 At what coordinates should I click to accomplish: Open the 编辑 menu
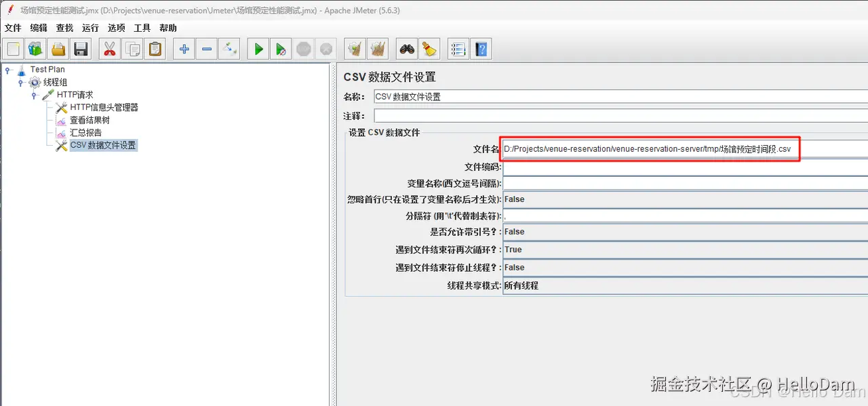click(x=39, y=28)
